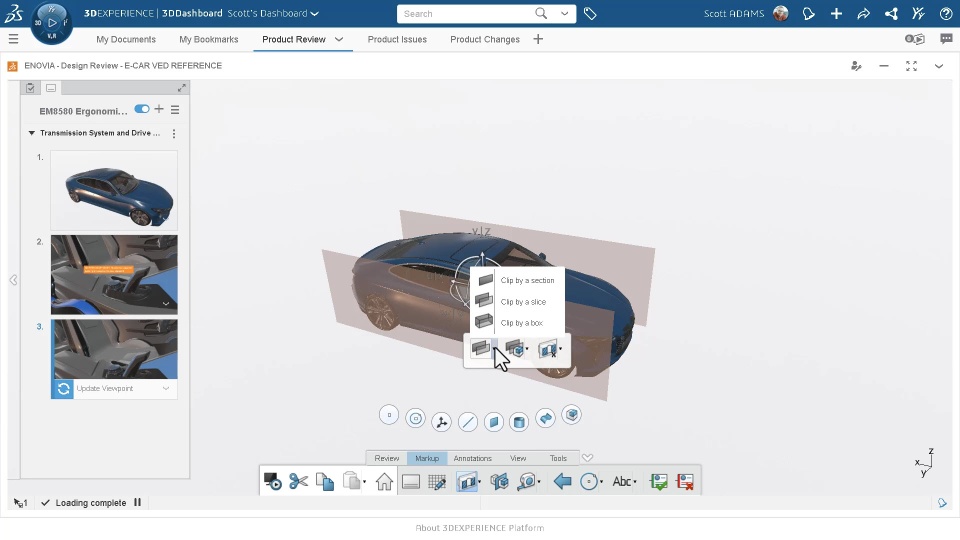Click the curved surface circular tool button
Viewport: 960px width, 540px height.
[545, 418]
